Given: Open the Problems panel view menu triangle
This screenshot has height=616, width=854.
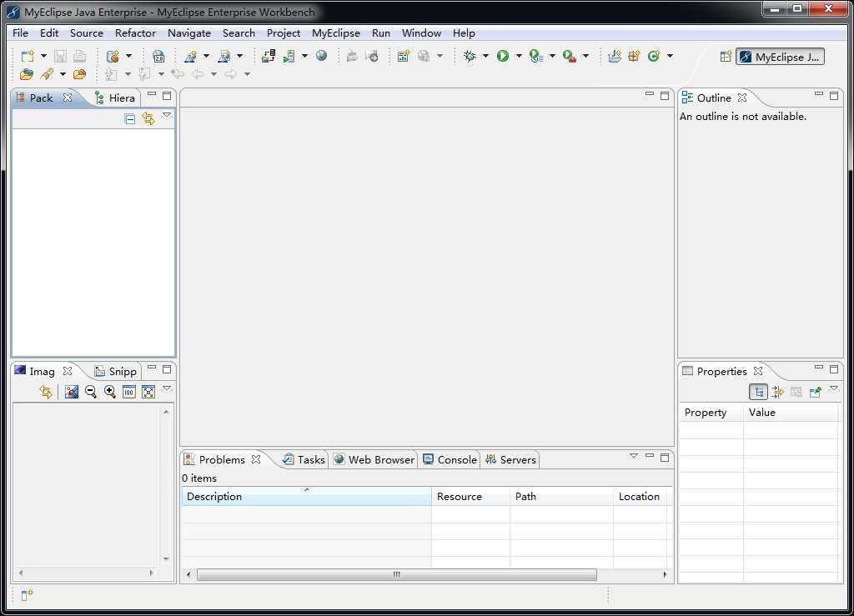Looking at the screenshot, I should [x=634, y=456].
